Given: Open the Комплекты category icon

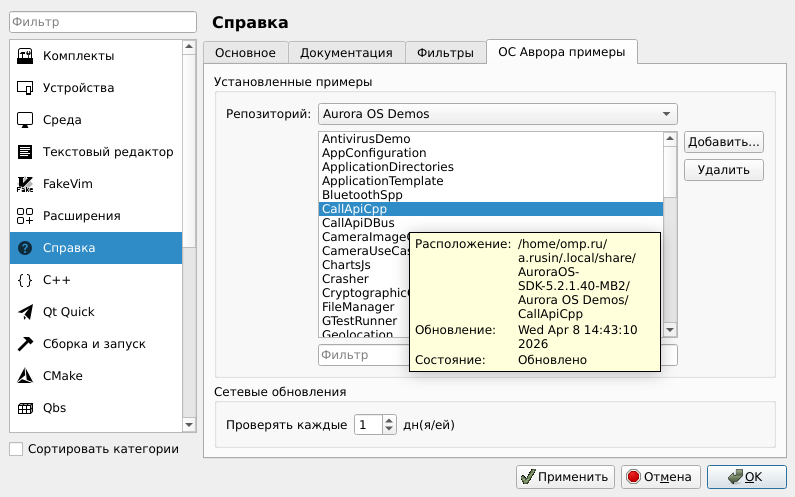Looking at the screenshot, I should tap(25, 56).
